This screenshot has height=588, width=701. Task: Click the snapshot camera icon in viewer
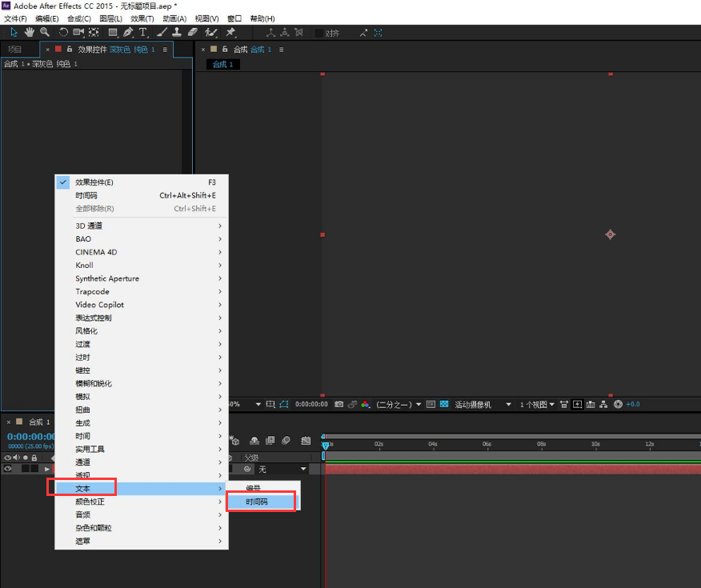point(338,404)
